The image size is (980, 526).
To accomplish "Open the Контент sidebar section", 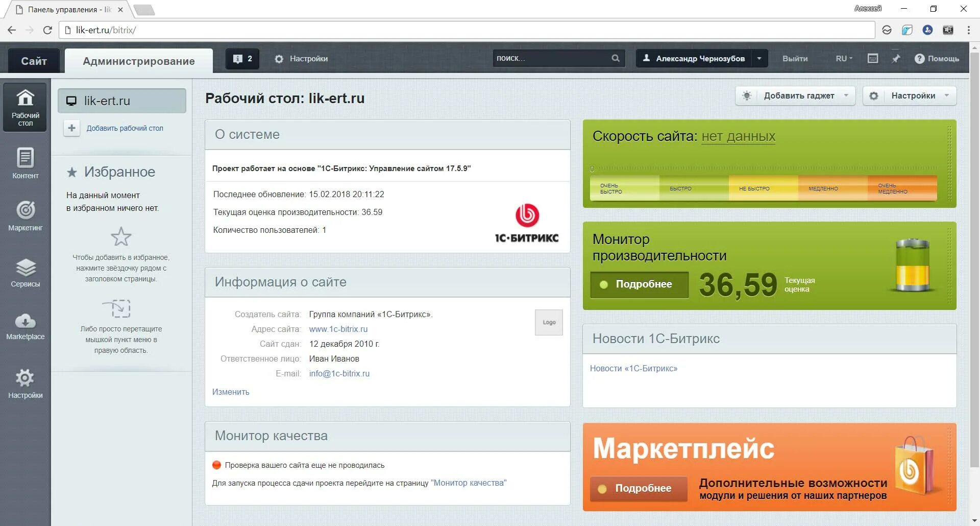I will pyautogui.click(x=25, y=163).
